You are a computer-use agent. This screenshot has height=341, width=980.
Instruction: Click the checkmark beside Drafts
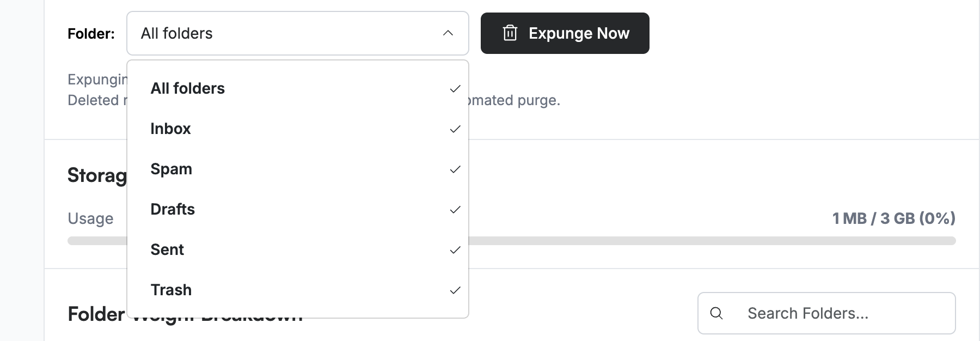[455, 210]
